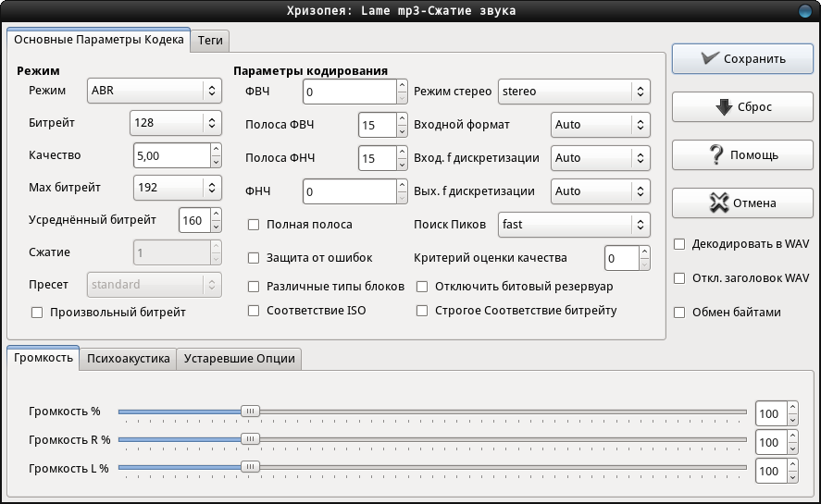Check Произвольный битрейт option
The height and width of the screenshot is (504, 821).
coord(37,313)
